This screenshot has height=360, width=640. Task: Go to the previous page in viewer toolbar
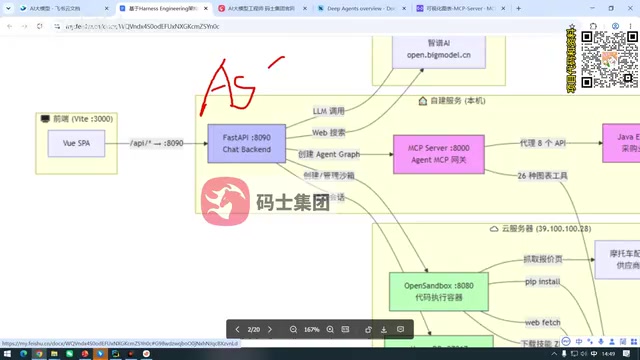click(x=237, y=329)
